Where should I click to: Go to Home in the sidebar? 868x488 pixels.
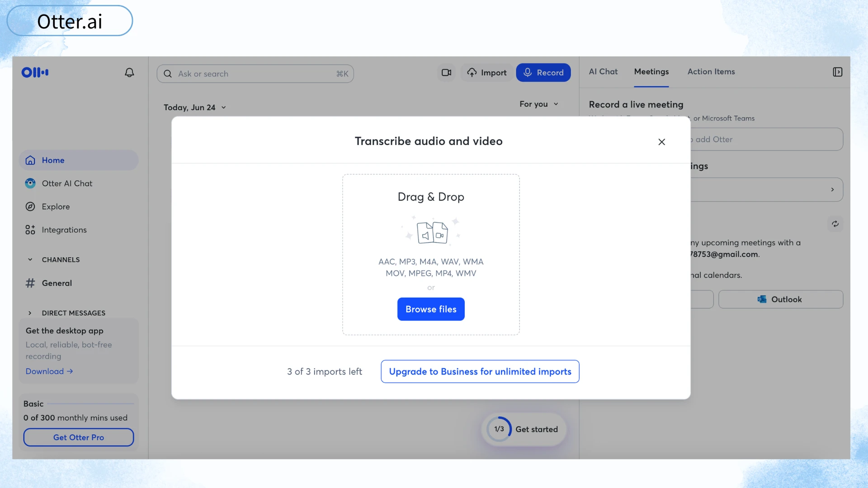pos(79,160)
